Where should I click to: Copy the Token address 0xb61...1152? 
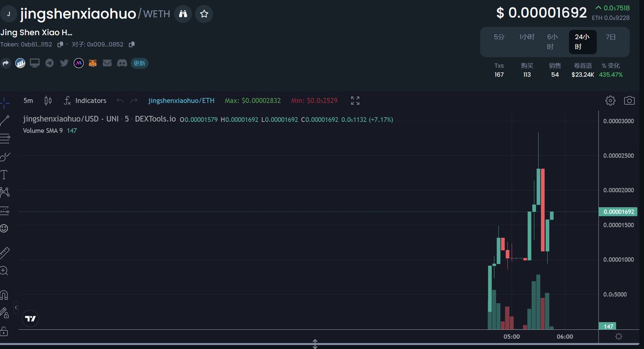[x=60, y=44]
